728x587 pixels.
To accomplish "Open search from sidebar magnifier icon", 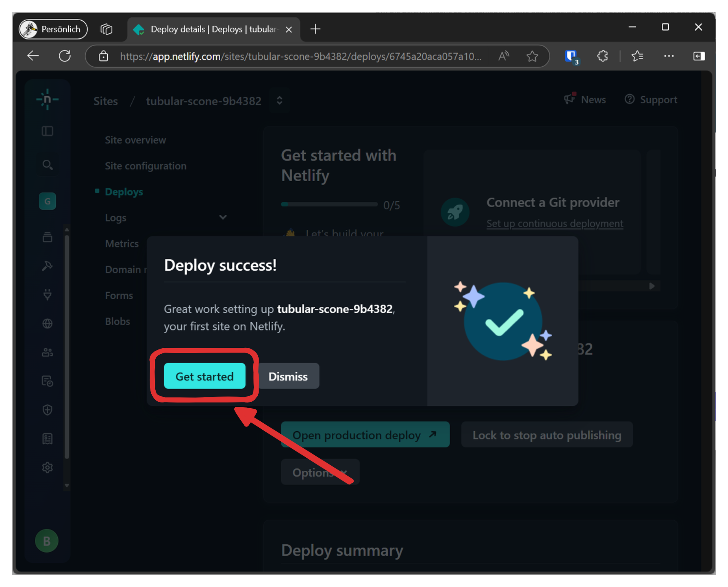I will pyautogui.click(x=47, y=165).
